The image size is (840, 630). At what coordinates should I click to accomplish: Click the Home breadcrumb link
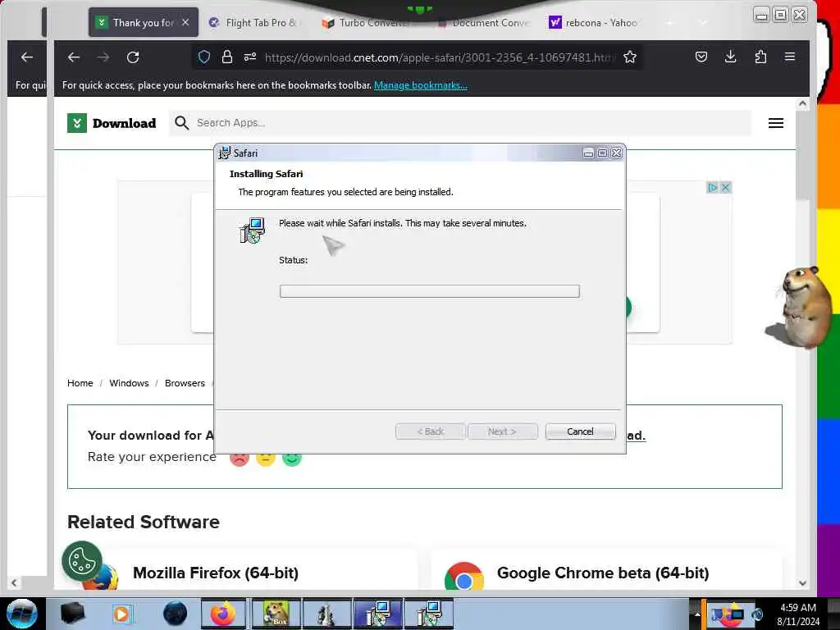(80, 383)
